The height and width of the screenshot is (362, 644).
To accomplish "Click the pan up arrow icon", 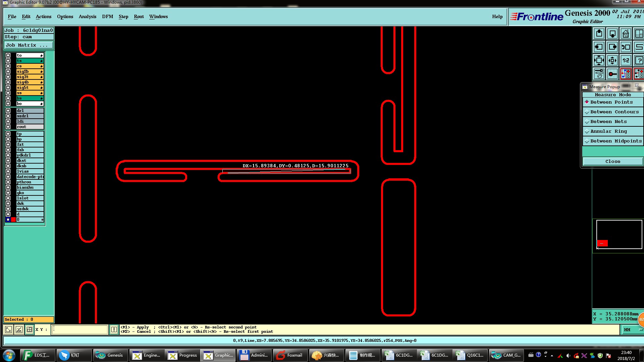I will pyautogui.click(x=599, y=34).
